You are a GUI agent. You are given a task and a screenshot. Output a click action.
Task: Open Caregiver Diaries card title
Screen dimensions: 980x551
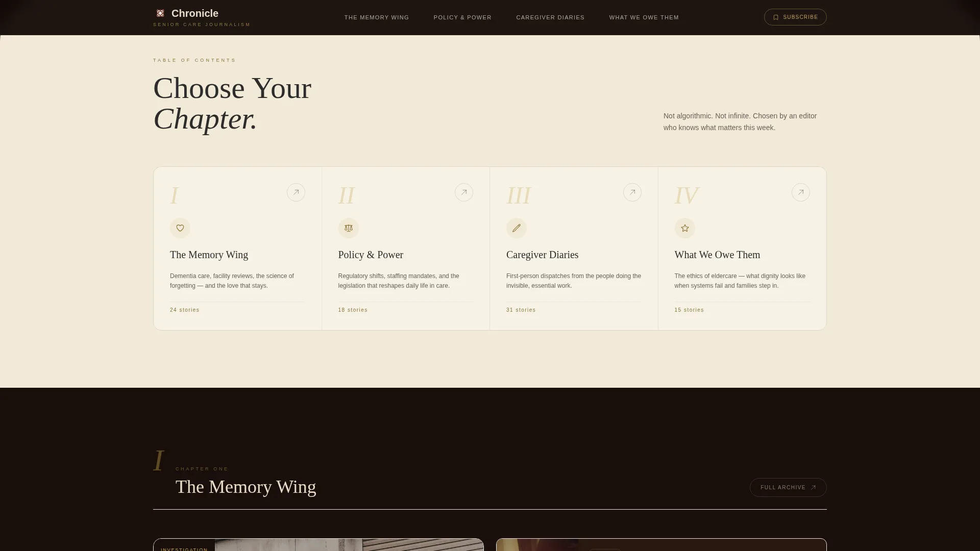coord(542,255)
